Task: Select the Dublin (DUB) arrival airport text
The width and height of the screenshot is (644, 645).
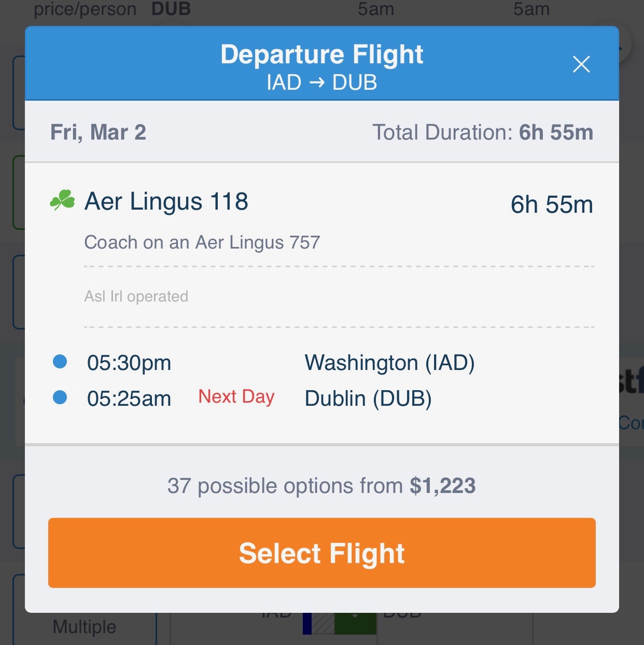Action: [368, 399]
